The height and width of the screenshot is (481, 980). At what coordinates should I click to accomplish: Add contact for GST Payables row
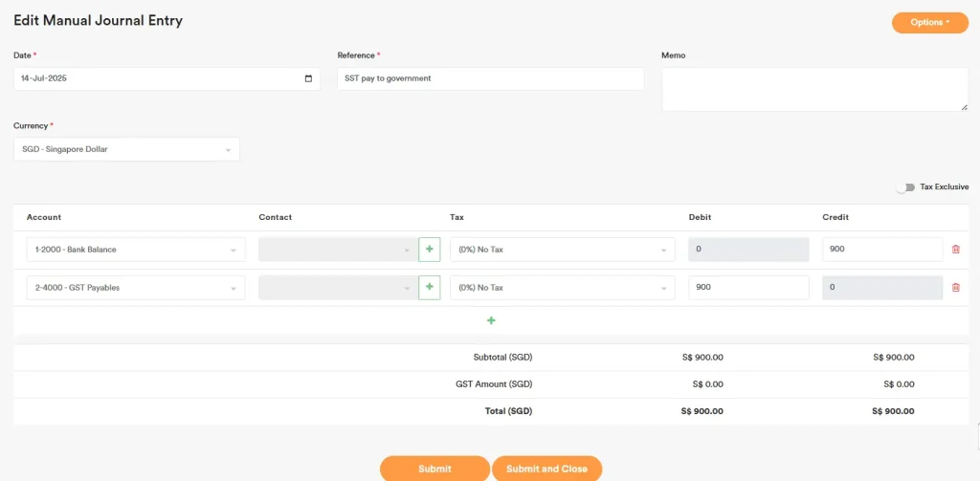point(429,287)
